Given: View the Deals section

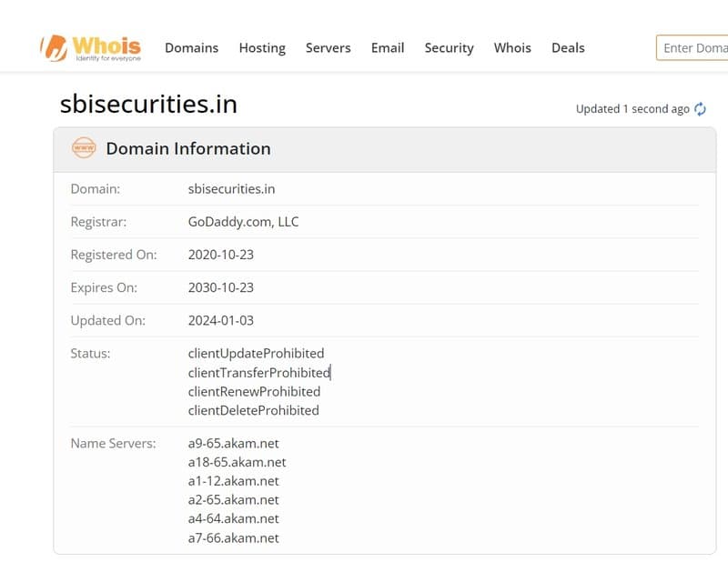Looking at the screenshot, I should click(568, 48).
